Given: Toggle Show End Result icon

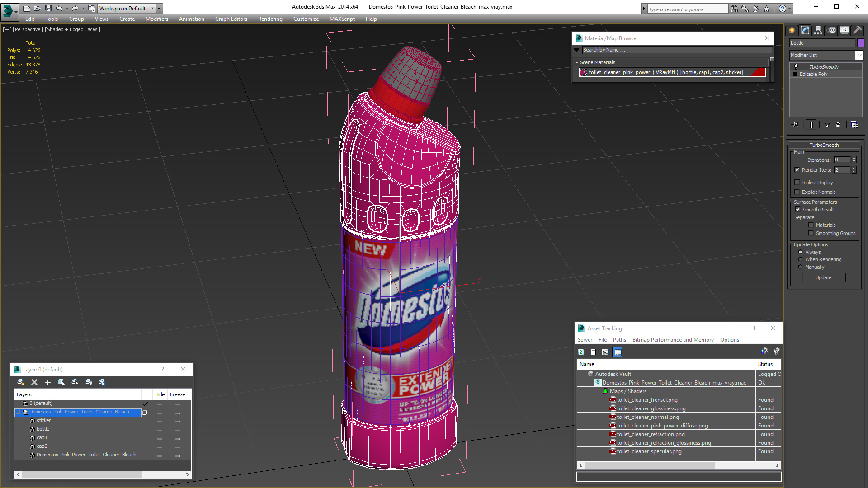Looking at the screenshot, I should [811, 125].
